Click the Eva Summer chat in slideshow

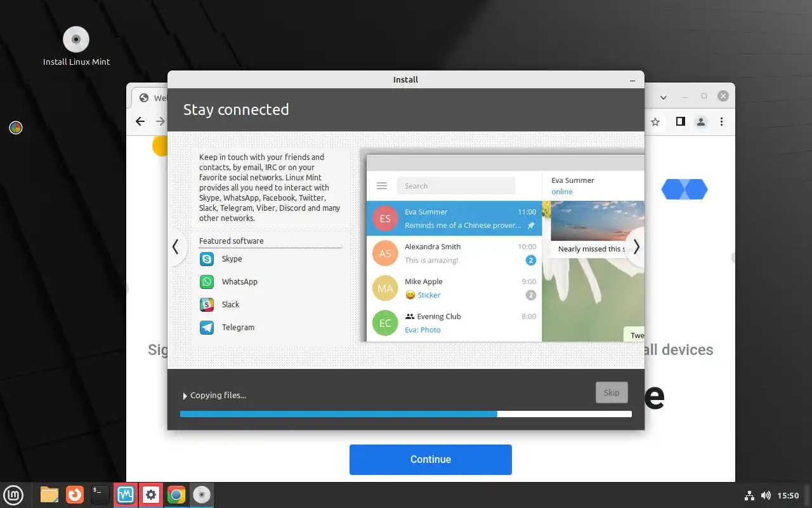tap(454, 218)
